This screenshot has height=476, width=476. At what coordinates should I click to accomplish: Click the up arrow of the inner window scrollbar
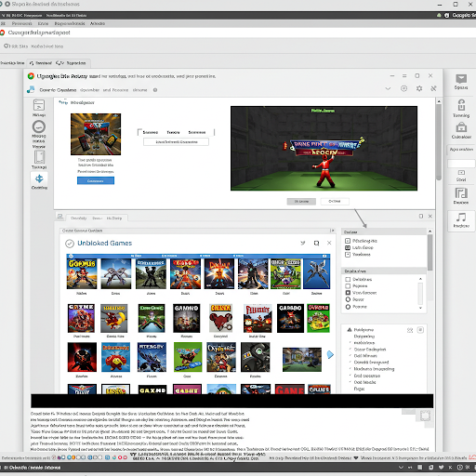pos(439,101)
